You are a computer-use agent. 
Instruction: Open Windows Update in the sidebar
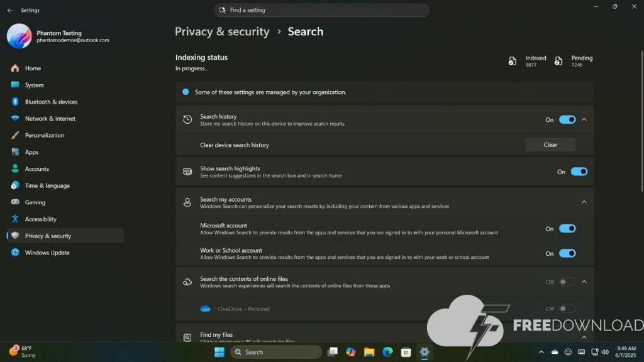tap(47, 253)
